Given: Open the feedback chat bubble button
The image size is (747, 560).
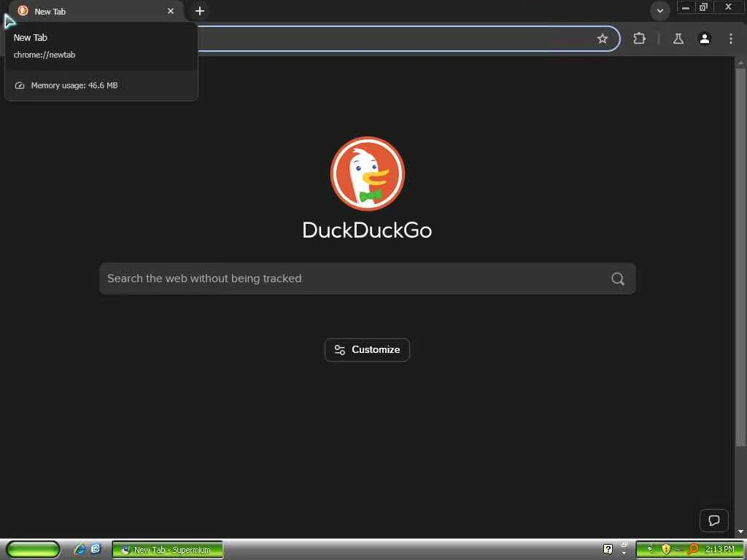Looking at the screenshot, I should coord(713,520).
